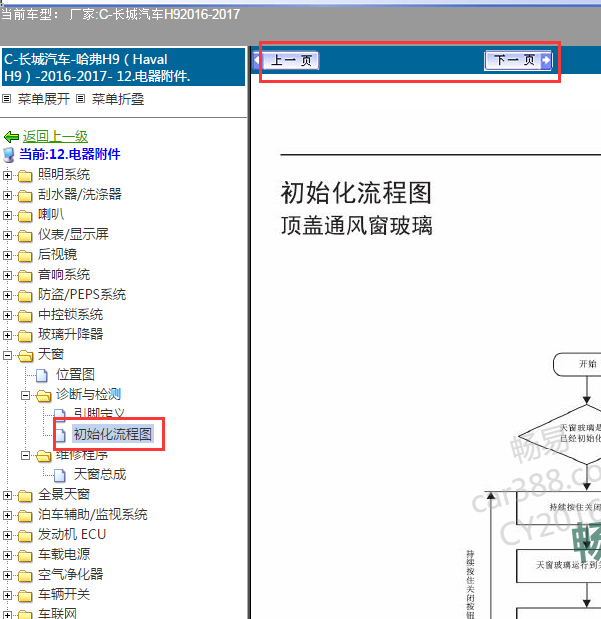
Task: Click the 空气净化器 folder icon
Action: [x=25, y=576]
